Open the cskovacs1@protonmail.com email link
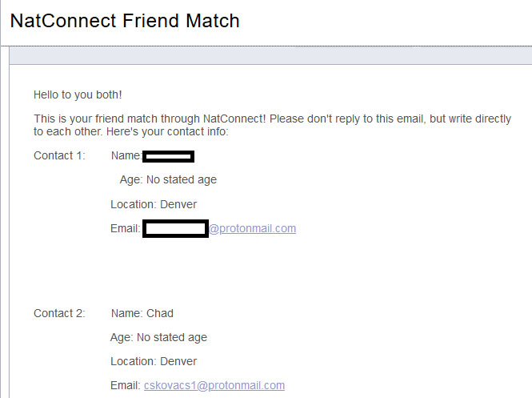The width and height of the screenshot is (532, 398). (214, 385)
